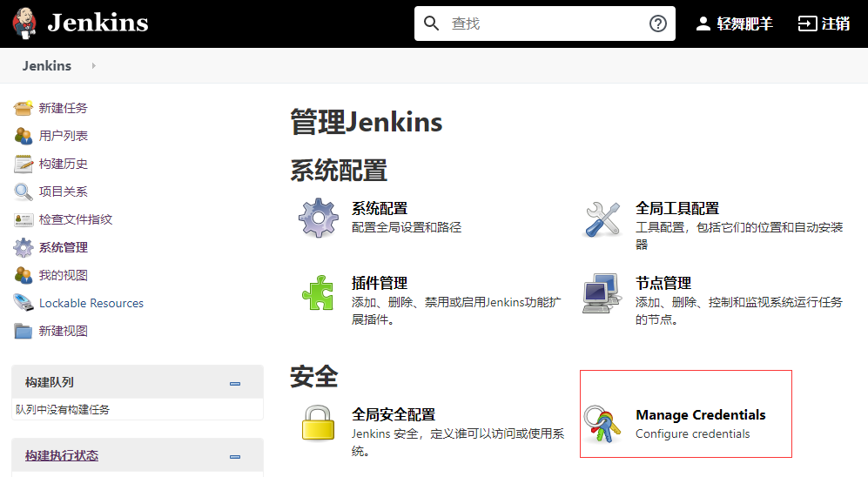This screenshot has width=868, height=477.
Task: Click the logout arrow icon
Action: point(807,24)
